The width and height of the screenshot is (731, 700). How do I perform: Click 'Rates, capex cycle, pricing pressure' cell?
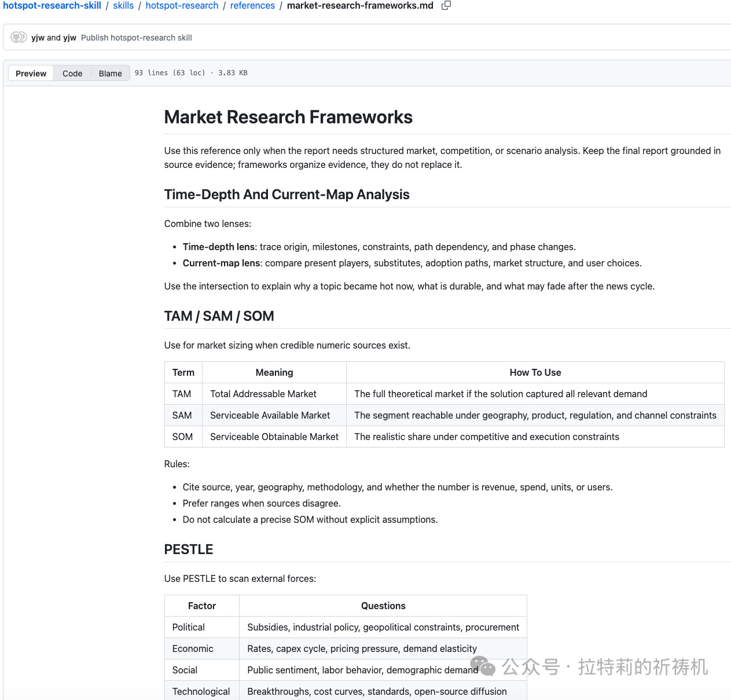coord(383,649)
